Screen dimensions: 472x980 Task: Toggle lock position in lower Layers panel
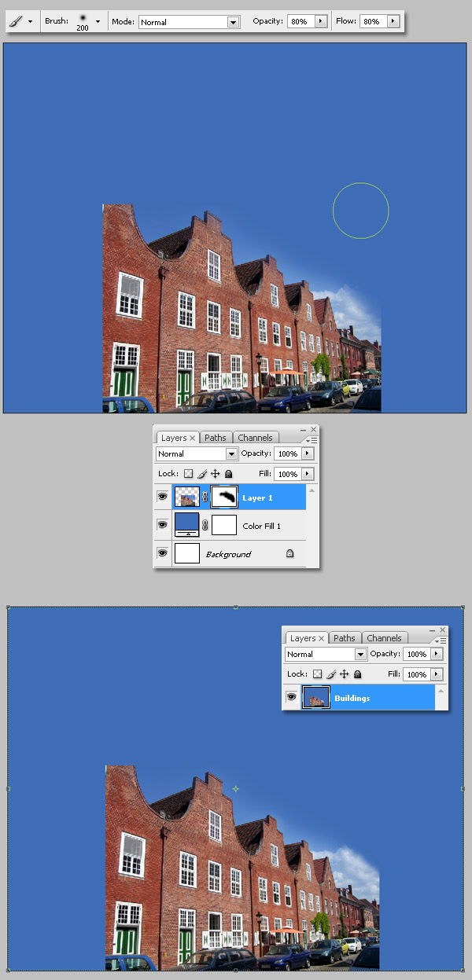click(x=345, y=674)
